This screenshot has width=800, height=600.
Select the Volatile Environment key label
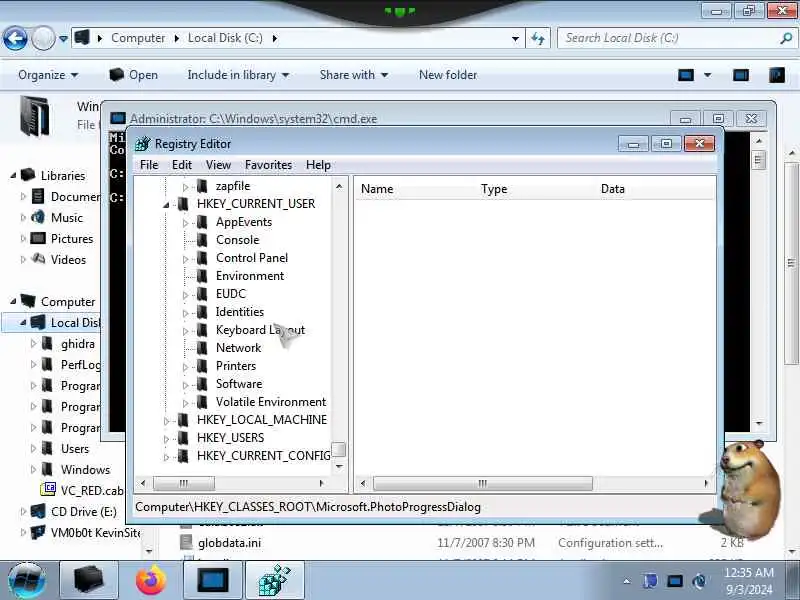tap(271, 402)
